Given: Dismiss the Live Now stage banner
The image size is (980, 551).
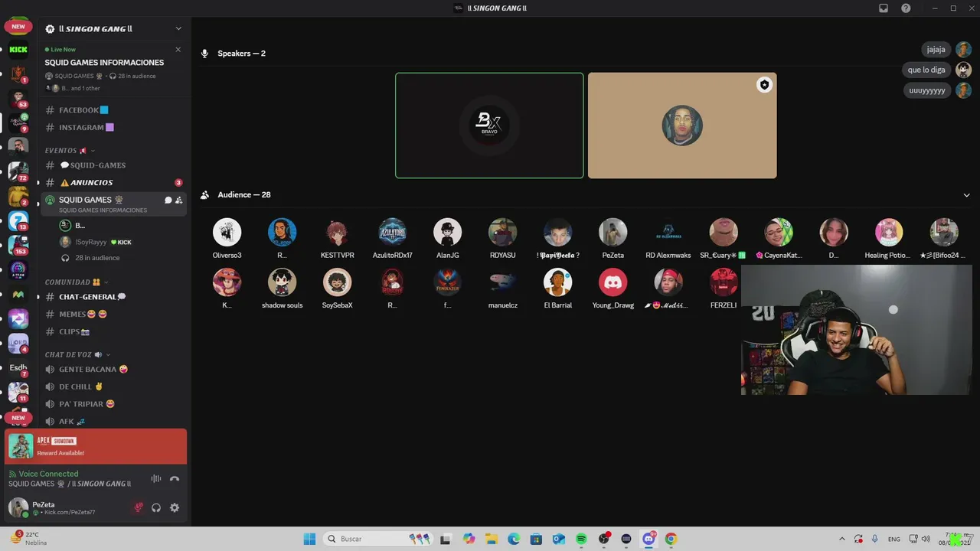Looking at the screenshot, I should tap(178, 50).
